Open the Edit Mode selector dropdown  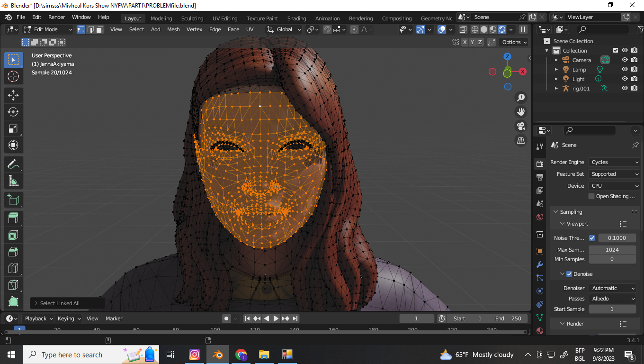pos(48,29)
